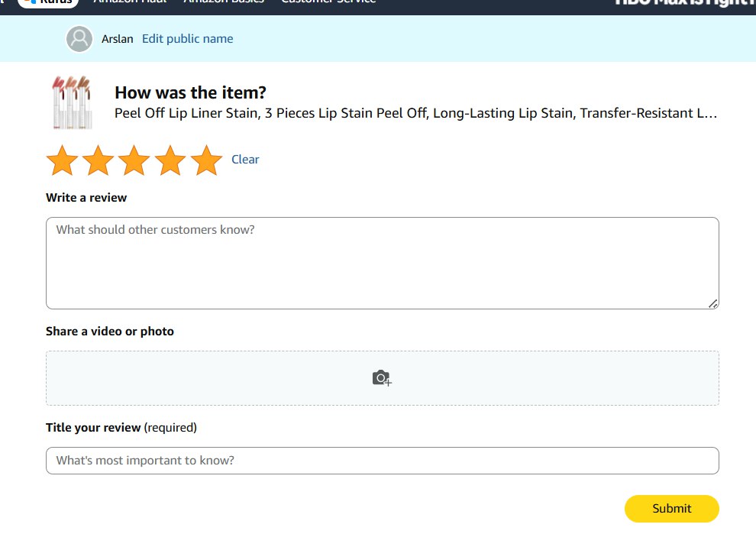The image size is (756, 534).
Task: Click the camera icon to add media
Action: (x=382, y=377)
